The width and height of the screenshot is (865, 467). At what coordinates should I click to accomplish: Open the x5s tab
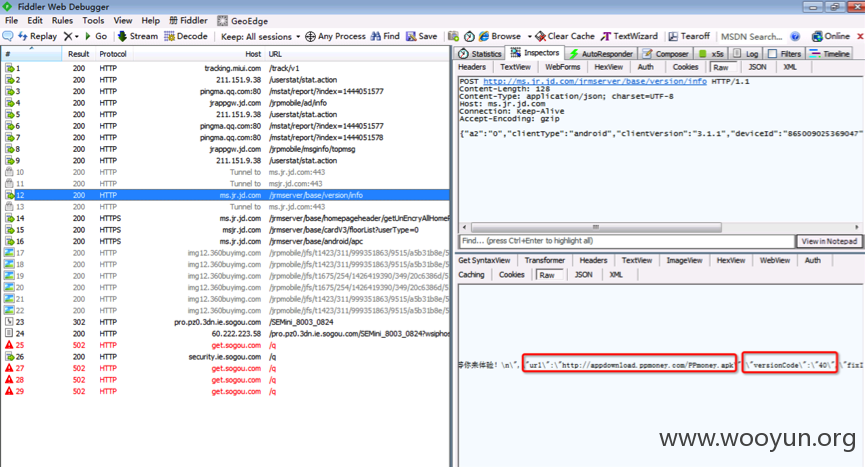[711, 53]
